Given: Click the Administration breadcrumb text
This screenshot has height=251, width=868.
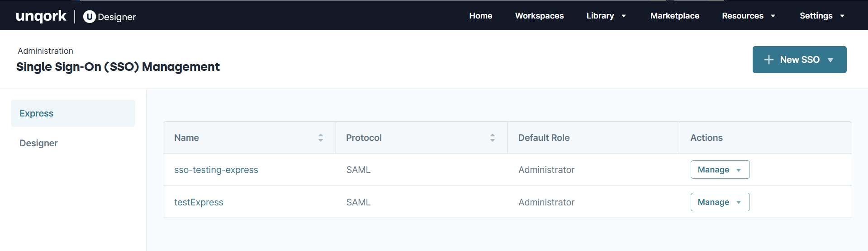Looking at the screenshot, I should tap(45, 51).
